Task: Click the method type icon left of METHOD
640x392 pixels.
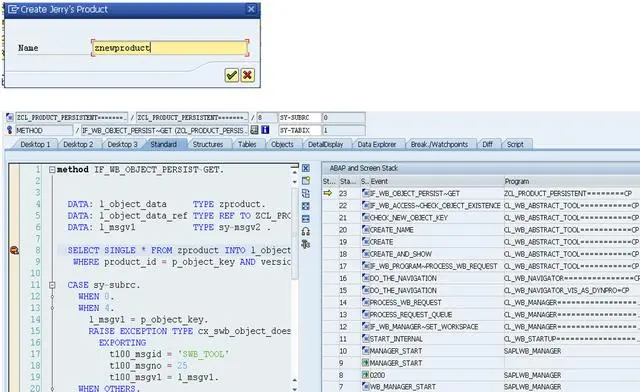Action: point(10,130)
